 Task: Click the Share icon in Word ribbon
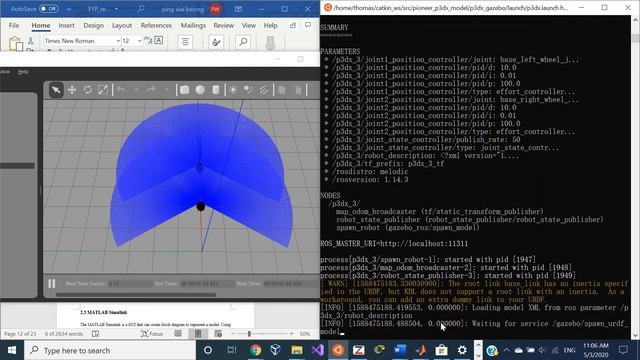click(293, 25)
